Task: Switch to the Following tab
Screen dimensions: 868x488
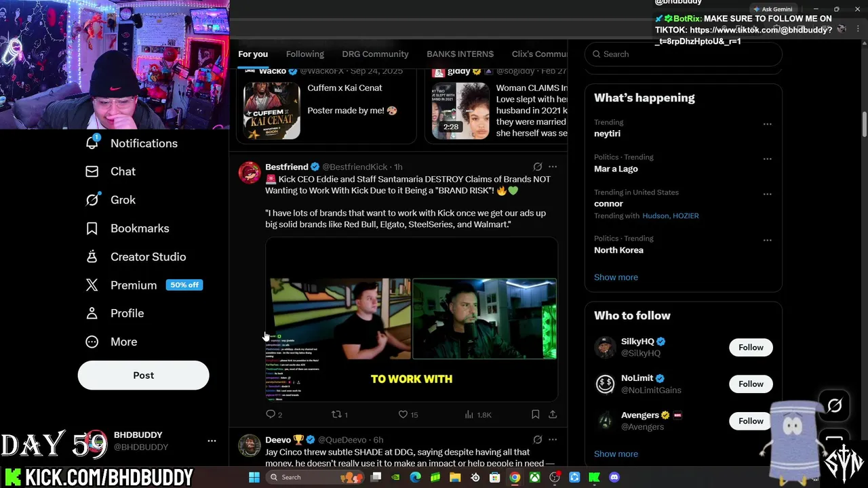Action: pyautogui.click(x=305, y=54)
